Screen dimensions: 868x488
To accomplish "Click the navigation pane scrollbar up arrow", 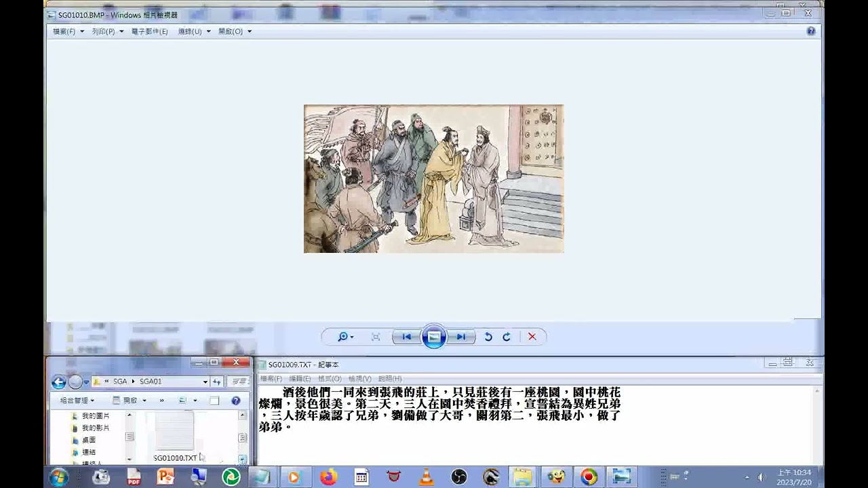I will pos(130,415).
